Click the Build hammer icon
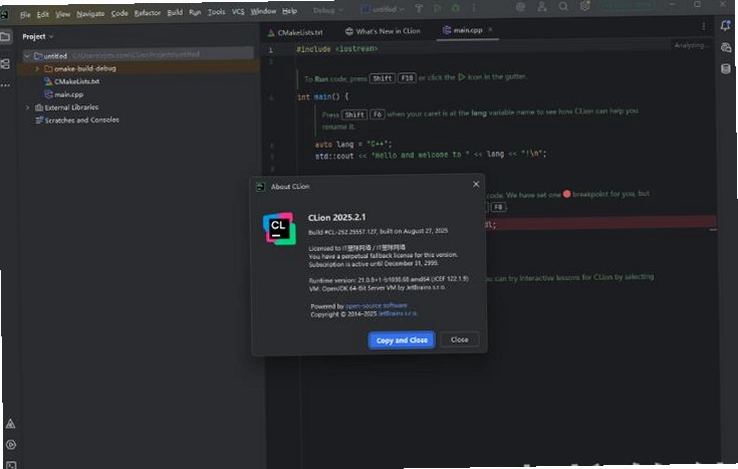 click(418, 8)
